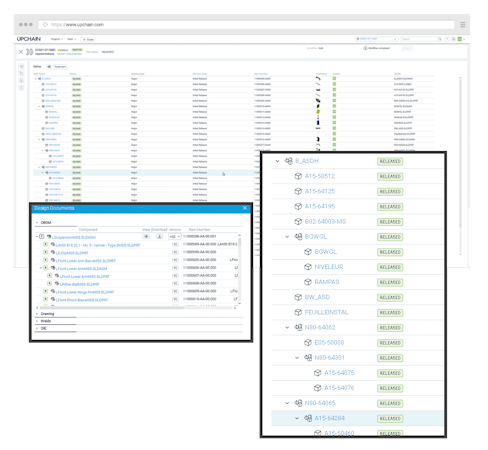The image size is (488, 450).
Task: Open the LE-ClipMSS.SLDPRT link
Action: pos(72,253)
